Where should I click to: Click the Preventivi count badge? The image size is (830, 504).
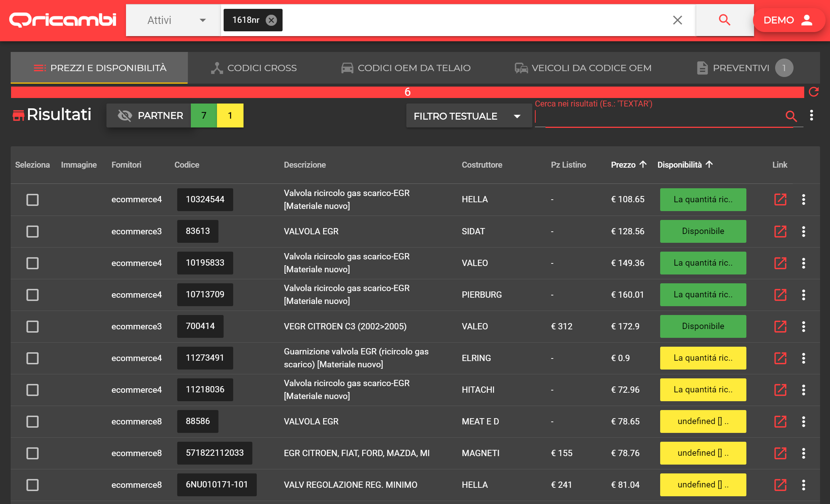point(784,68)
